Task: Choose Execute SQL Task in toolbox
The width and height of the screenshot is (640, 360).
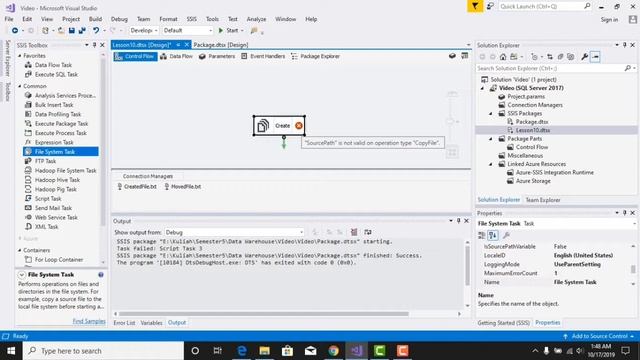Action: pyautogui.click(x=56, y=74)
